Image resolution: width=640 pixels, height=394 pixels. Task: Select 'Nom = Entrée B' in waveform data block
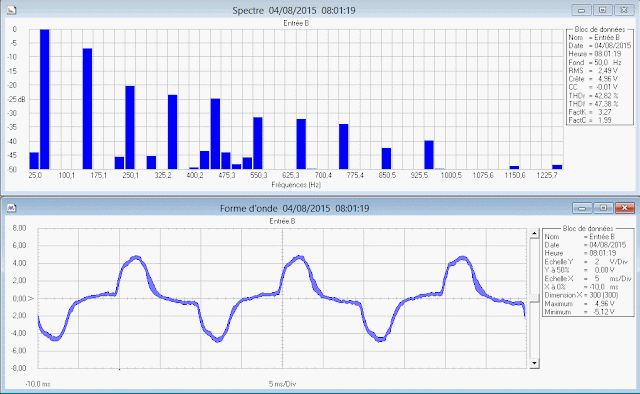[x=580, y=237]
